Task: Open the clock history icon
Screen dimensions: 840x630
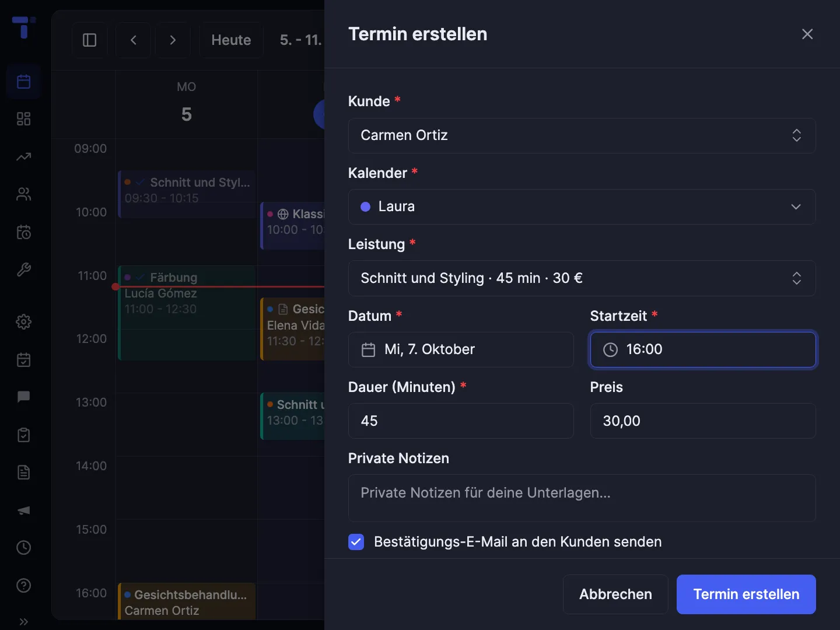Action: [23, 547]
